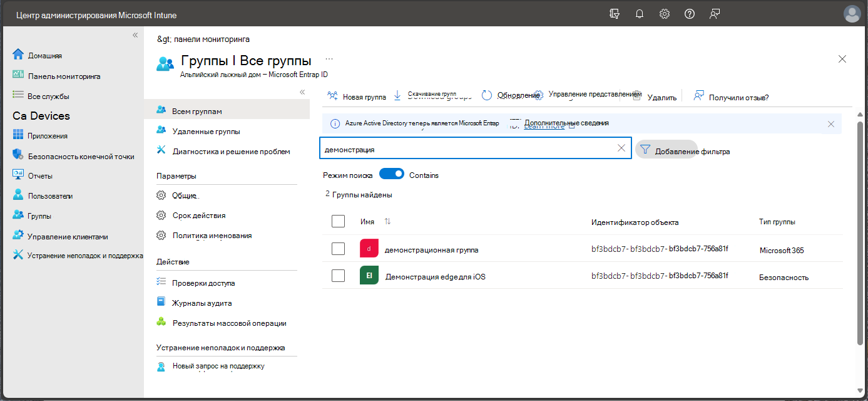Open the more options ellipsis by title
Viewport: 868px width, 401px height.
pyautogui.click(x=329, y=58)
